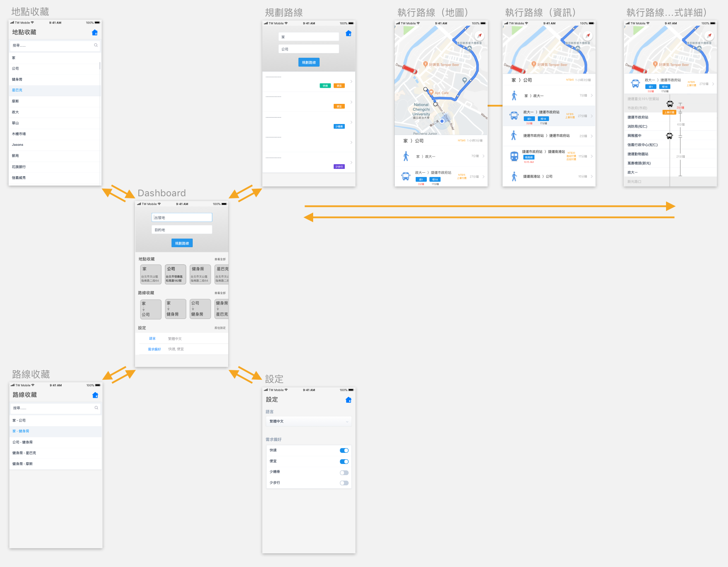Image resolution: width=728 pixels, height=567 pixels.
Task: Click blue bus icon in detail screen header
Action: (x=636, y=84)
